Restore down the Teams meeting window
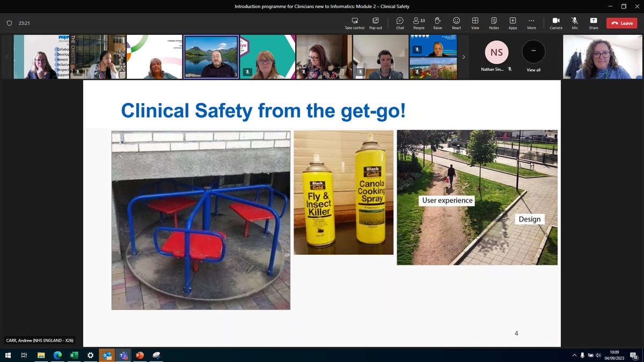 (x=624, y=6)
